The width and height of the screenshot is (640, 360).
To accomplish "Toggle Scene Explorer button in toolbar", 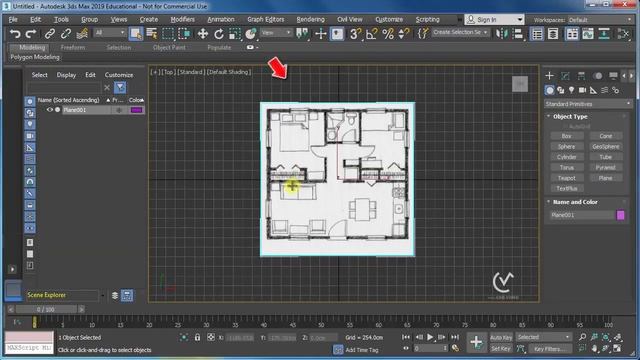I will tap(537, 33).
